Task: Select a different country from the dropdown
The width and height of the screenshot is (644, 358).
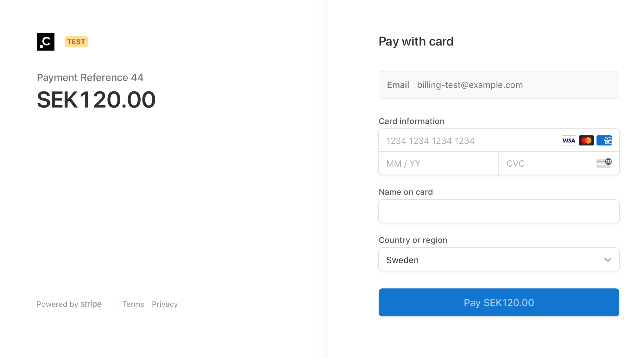Action: coord(499,259)
